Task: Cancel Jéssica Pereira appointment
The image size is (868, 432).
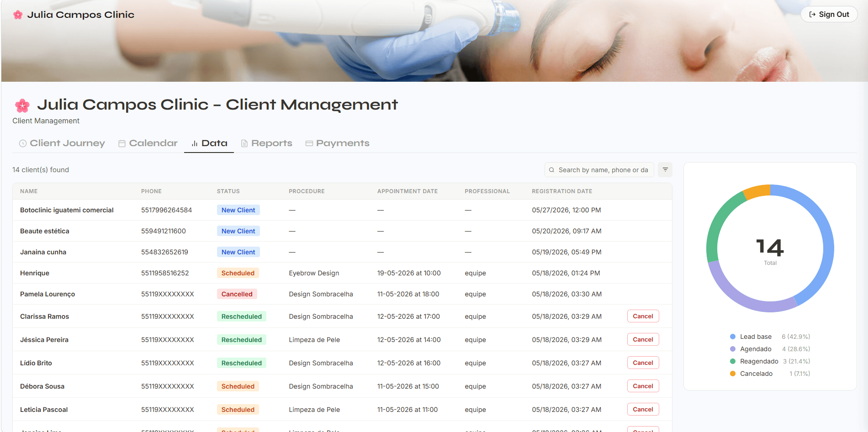Action: tap(643, 339)
